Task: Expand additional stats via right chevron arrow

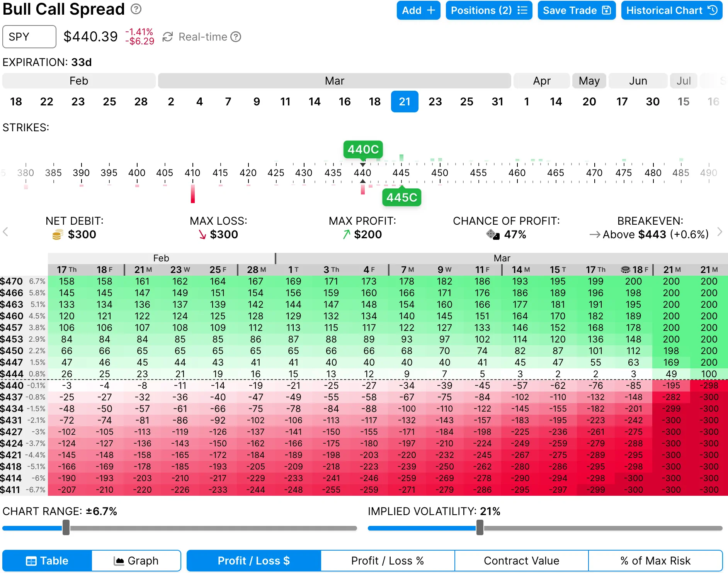Action: (719, 232)
